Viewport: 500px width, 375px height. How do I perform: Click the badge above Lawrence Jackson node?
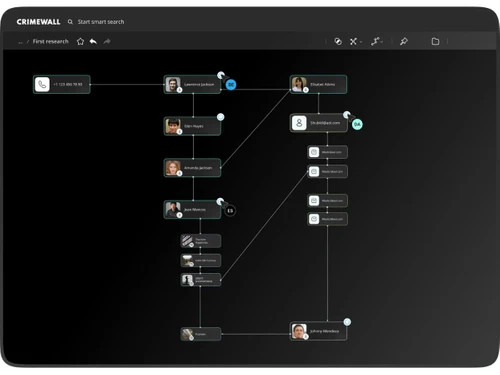point(221,75)
